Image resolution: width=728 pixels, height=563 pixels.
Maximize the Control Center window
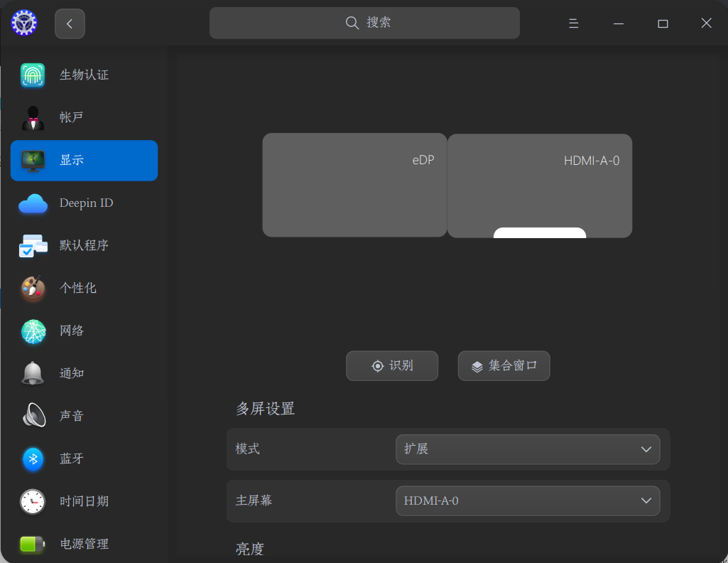pyautogui.click(x=663, y=23)
